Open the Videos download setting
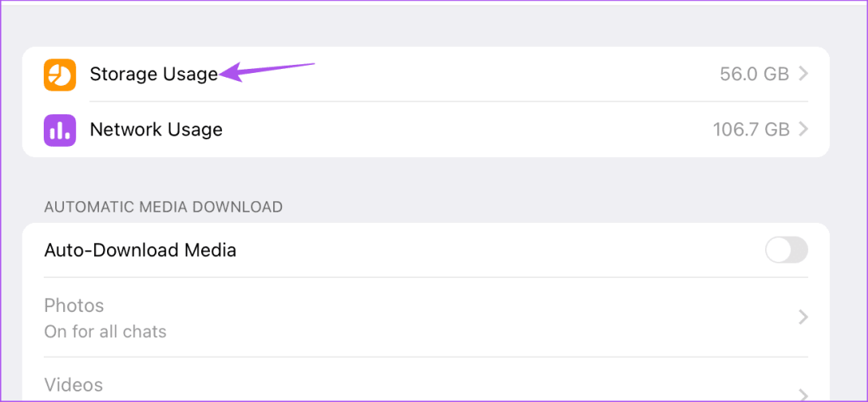 point(73,385)
